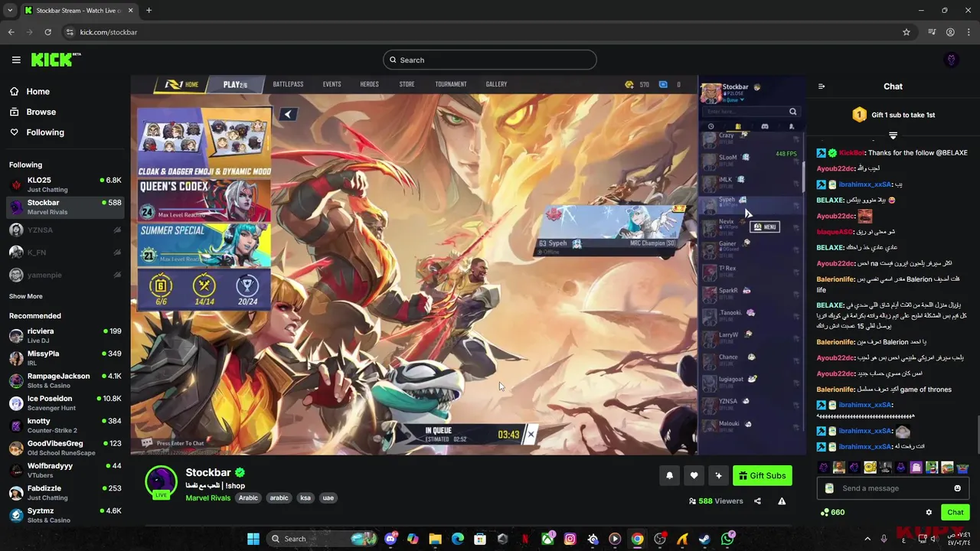Viewport: 980px width, 551px height.
Task: Cancel the queue with the X button
Action: (x=531, y=435)
